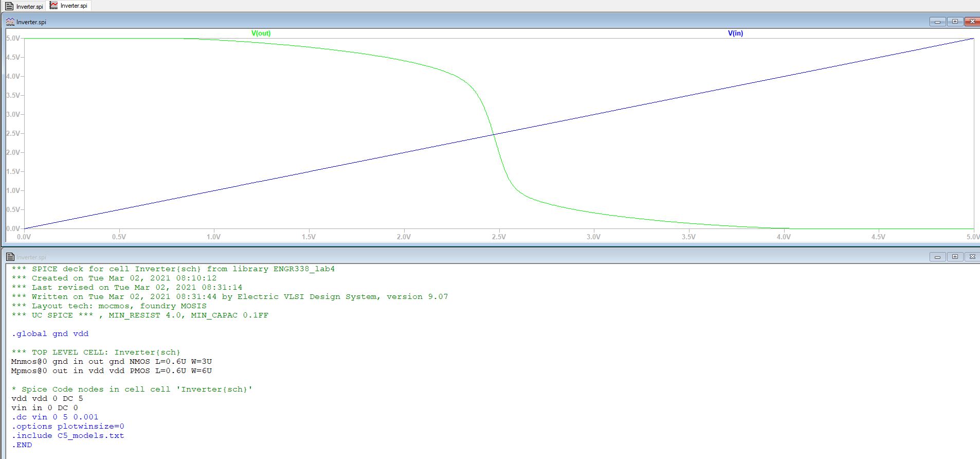Click the blue V(in) trace label
The image size is (980, 459).
735,33
